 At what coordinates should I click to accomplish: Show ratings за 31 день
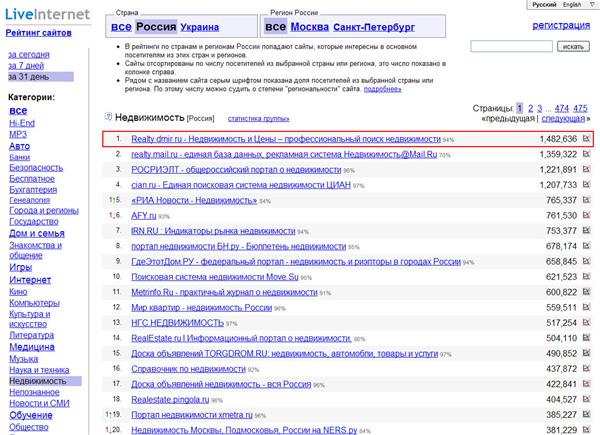pyautogui.click(x=41, y=77)
